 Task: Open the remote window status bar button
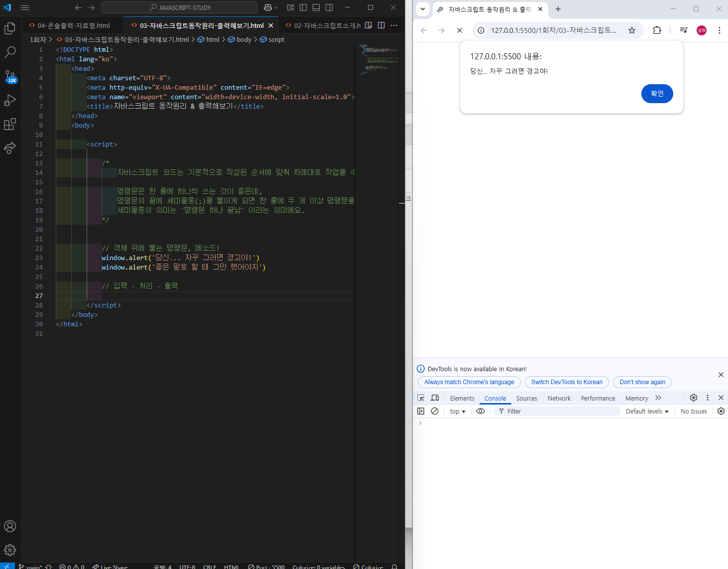pos(7,566)
